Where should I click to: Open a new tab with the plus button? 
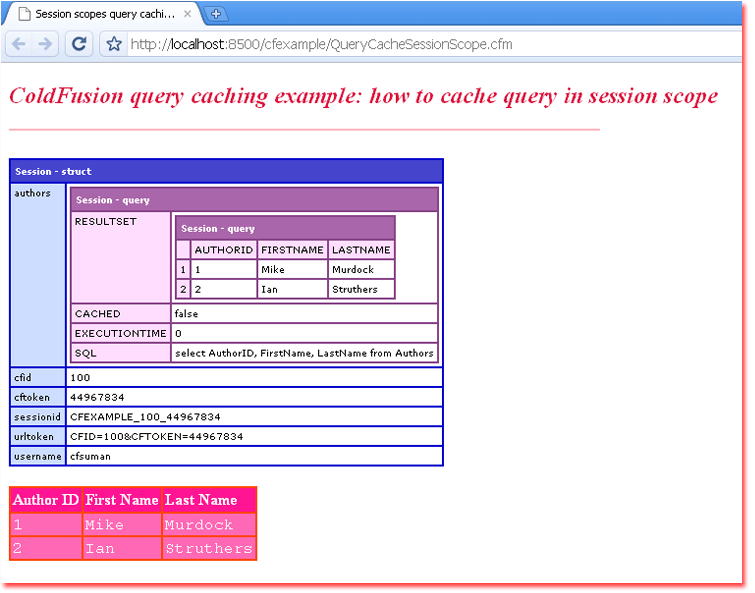[216, 14]
